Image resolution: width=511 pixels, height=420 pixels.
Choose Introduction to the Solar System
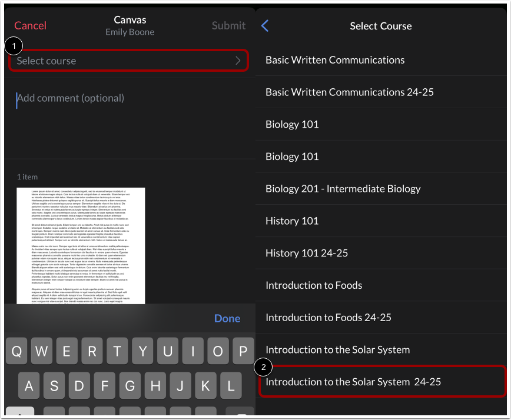[x=381, y=349]
